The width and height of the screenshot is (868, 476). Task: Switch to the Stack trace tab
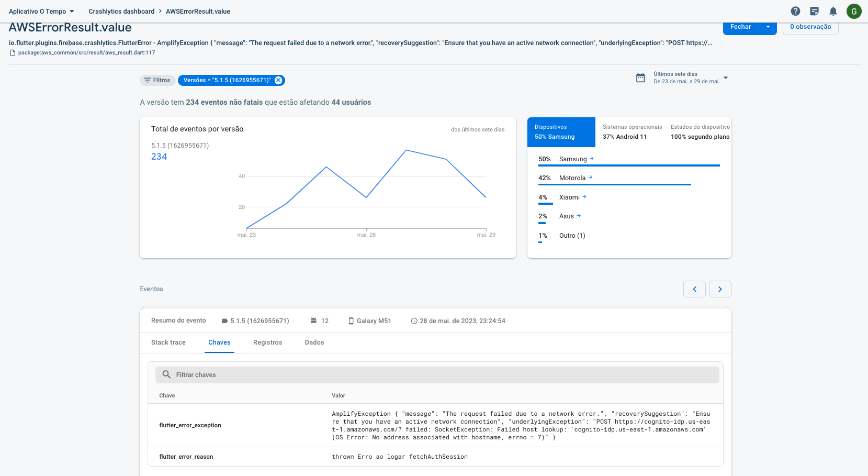tap(168, 342)
